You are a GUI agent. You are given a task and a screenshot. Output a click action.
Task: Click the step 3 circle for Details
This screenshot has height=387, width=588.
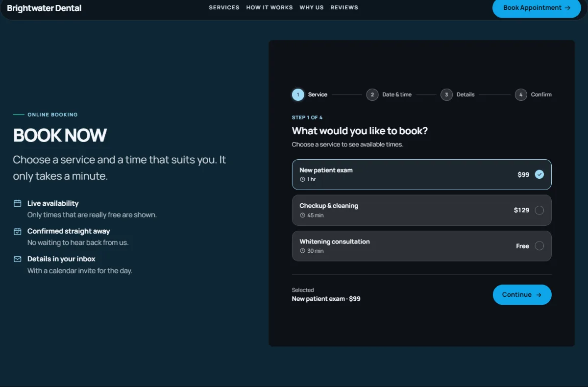coord(446,95)
